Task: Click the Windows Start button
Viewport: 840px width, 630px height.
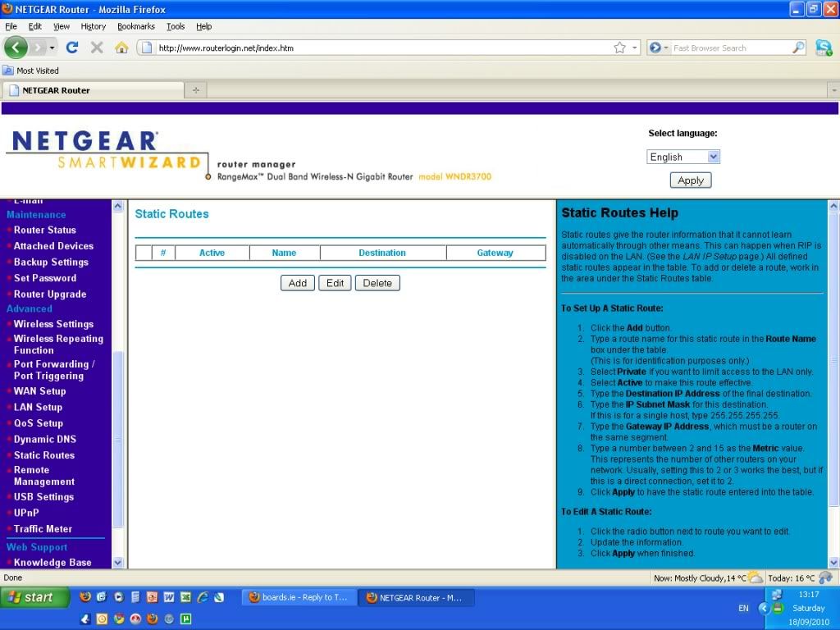Action: point(35,597)
